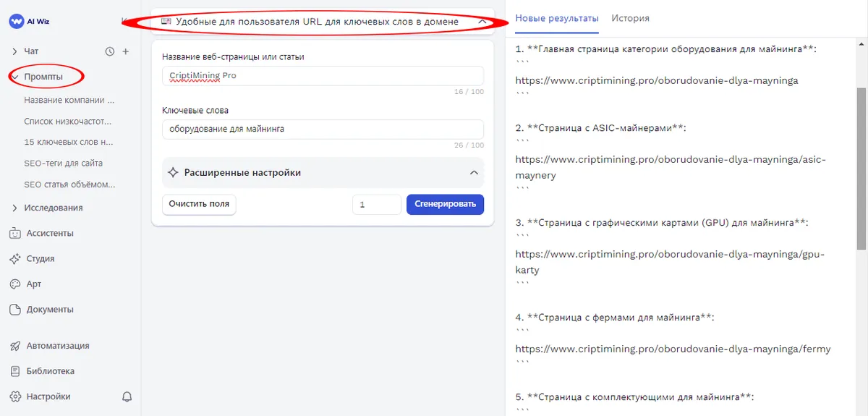Collapse the Промпты section
The image size is (868, 416).
click(14, 77)
